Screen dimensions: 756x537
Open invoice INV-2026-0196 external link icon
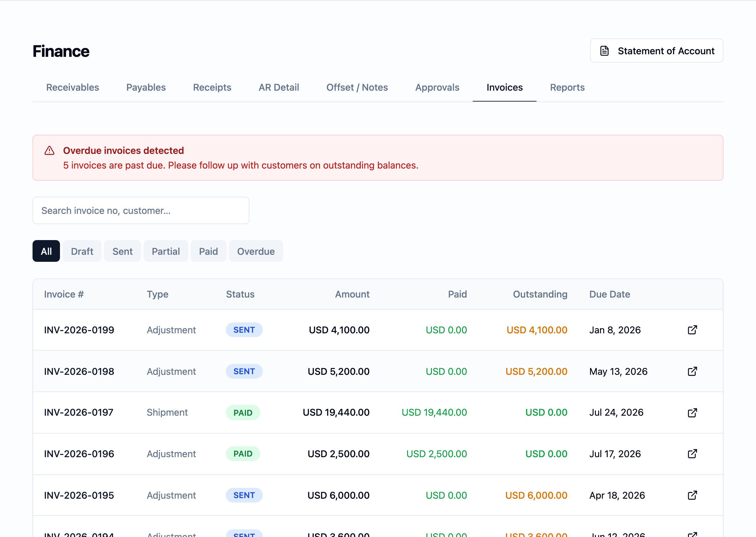(x=692, y=454)
